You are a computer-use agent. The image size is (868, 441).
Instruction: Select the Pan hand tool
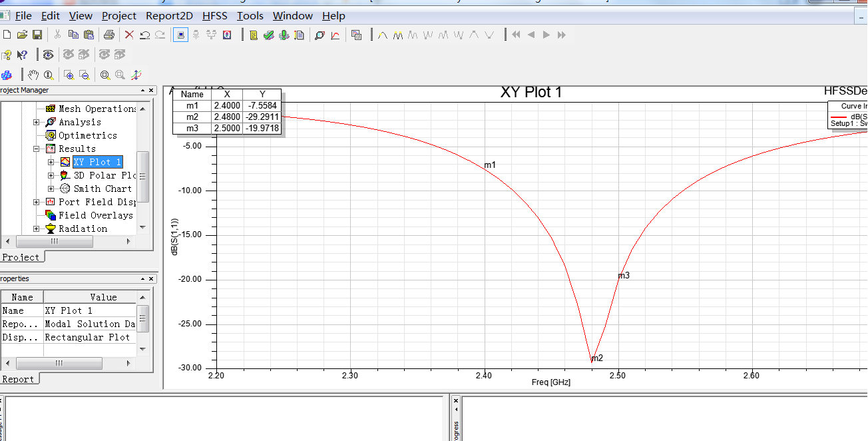[33, 75]
